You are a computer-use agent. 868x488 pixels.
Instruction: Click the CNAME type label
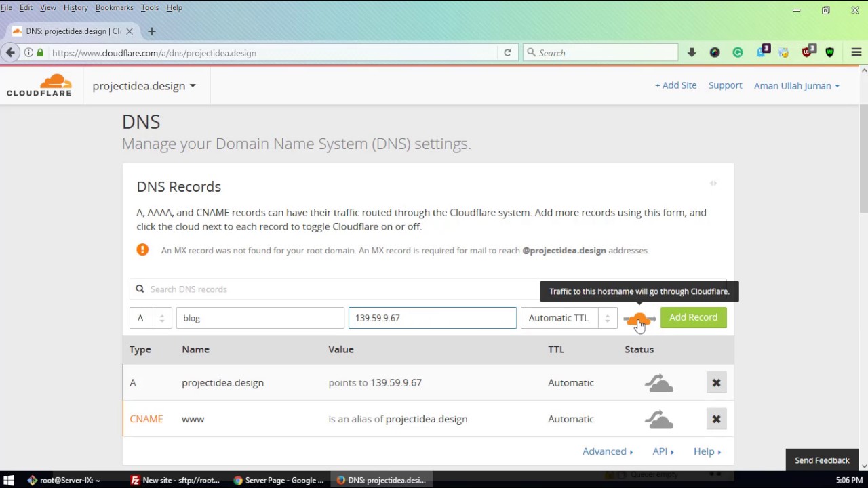click(x=146, y=419)
